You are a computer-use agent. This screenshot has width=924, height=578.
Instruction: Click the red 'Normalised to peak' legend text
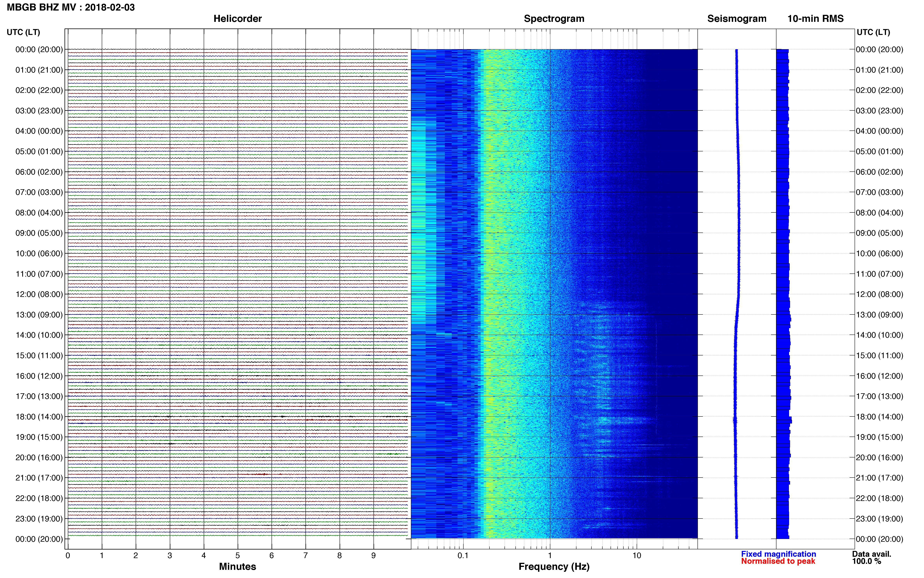[x=778, y=561]
